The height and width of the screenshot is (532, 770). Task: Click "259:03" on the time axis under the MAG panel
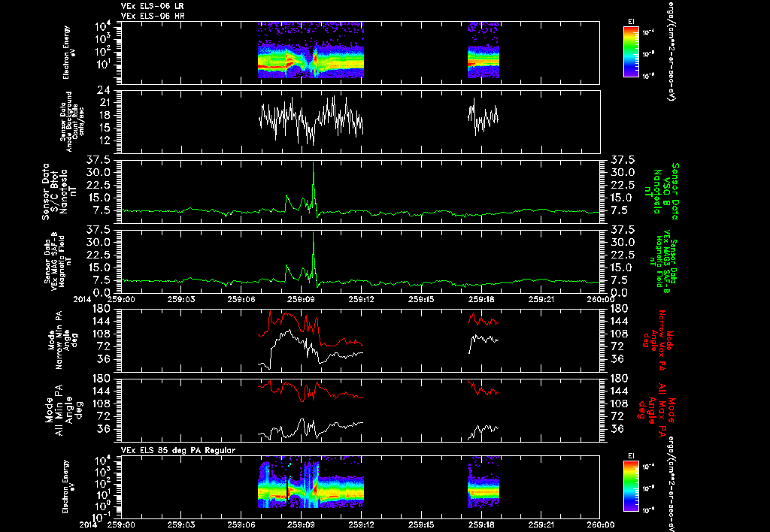181,299
